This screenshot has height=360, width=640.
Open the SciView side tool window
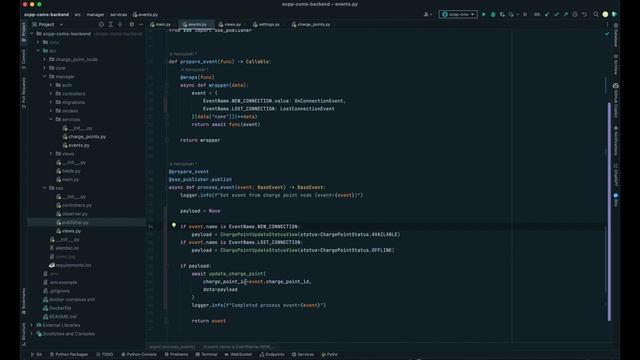(616, 64)
